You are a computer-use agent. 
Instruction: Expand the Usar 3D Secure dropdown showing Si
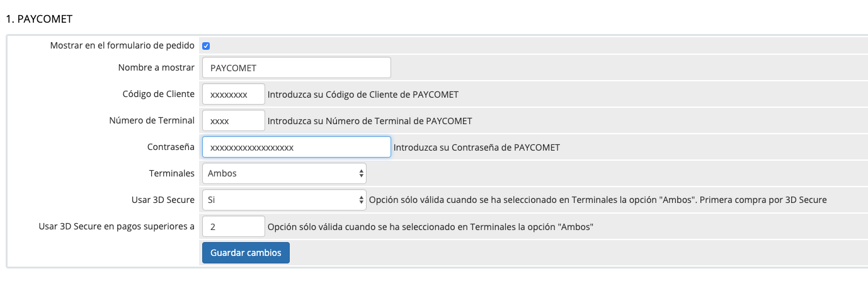pyautogui.click(x=284, y=200)
